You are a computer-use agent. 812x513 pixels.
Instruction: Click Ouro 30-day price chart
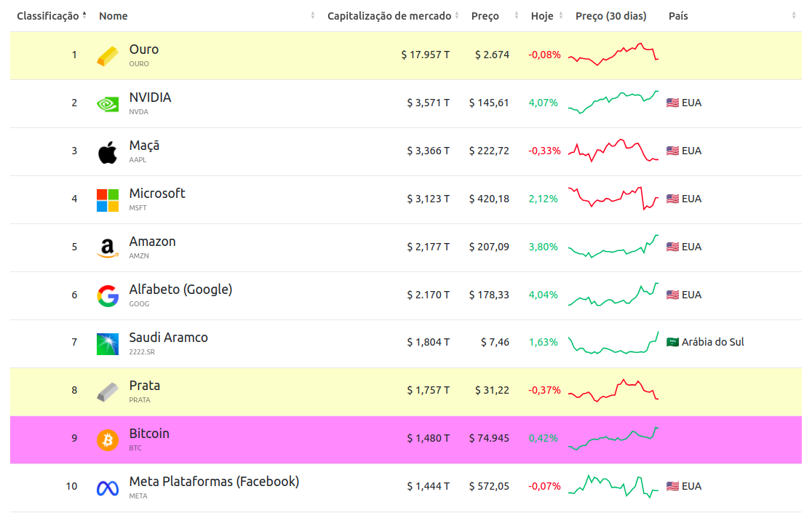[x=613, y=54]
